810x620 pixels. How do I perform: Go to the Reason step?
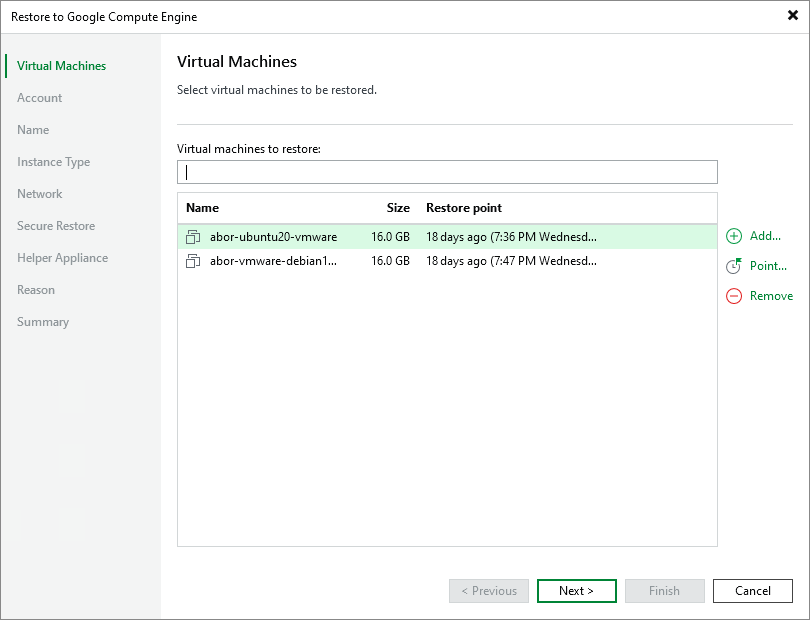36,290
